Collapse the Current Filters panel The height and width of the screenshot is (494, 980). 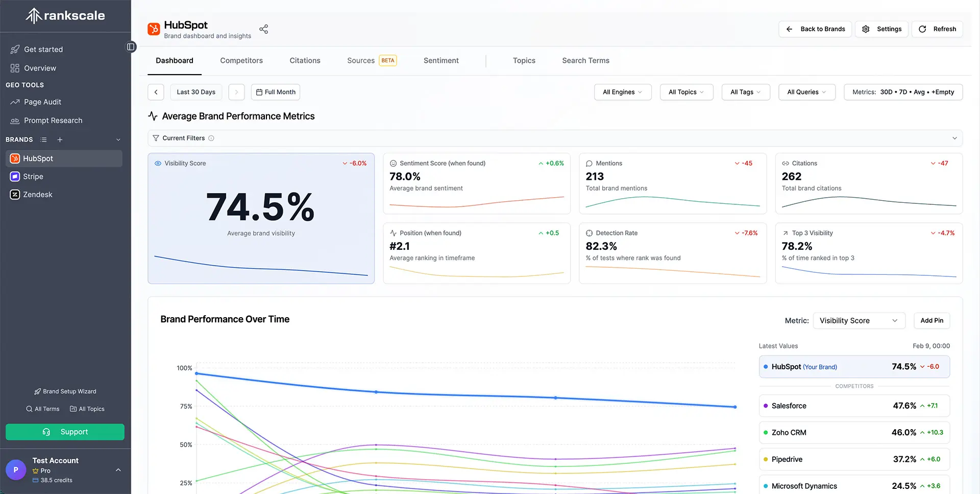(x=954, y=138)
